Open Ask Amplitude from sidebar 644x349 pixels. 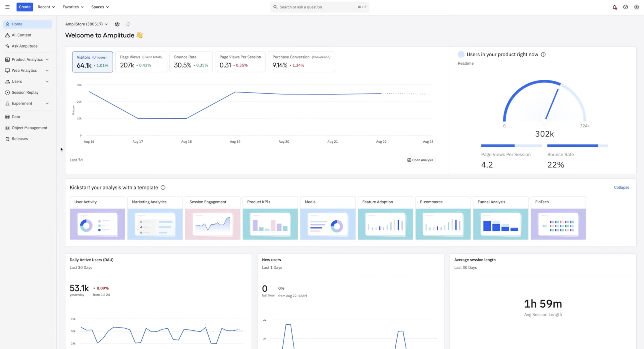(27, 46)
